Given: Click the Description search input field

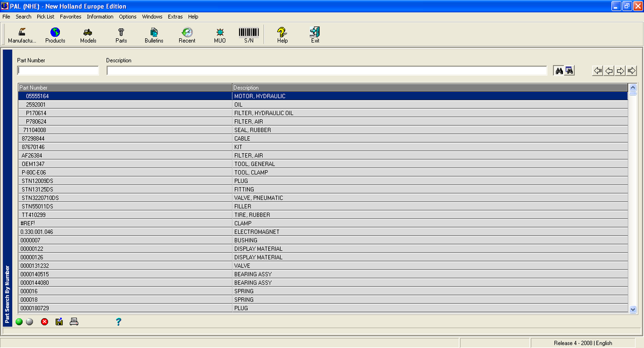Looking at the screenshot, I should 327,71.
